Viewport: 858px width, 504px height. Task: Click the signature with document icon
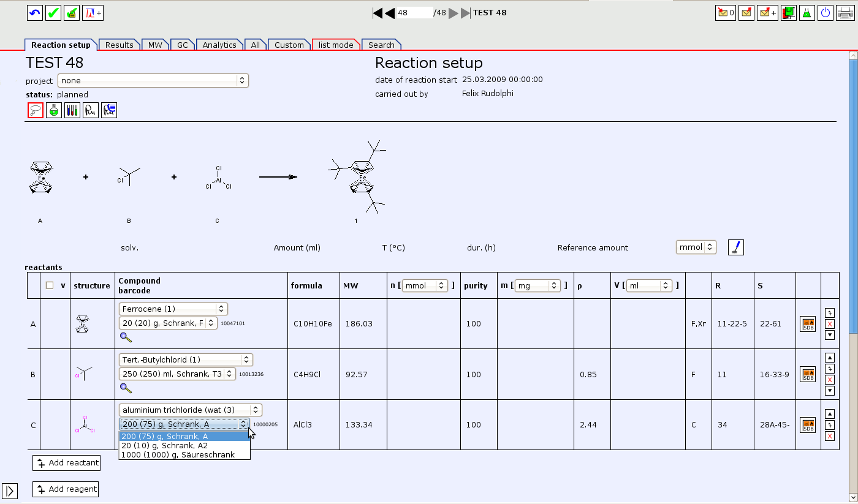click(x=109, y=110)
